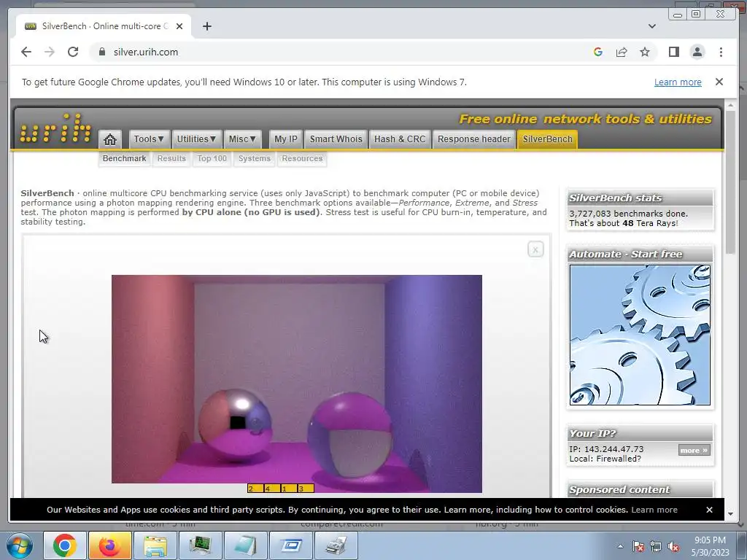
Task: Follow Learn more about Chrome updates
Action: (x=678, y=82)
